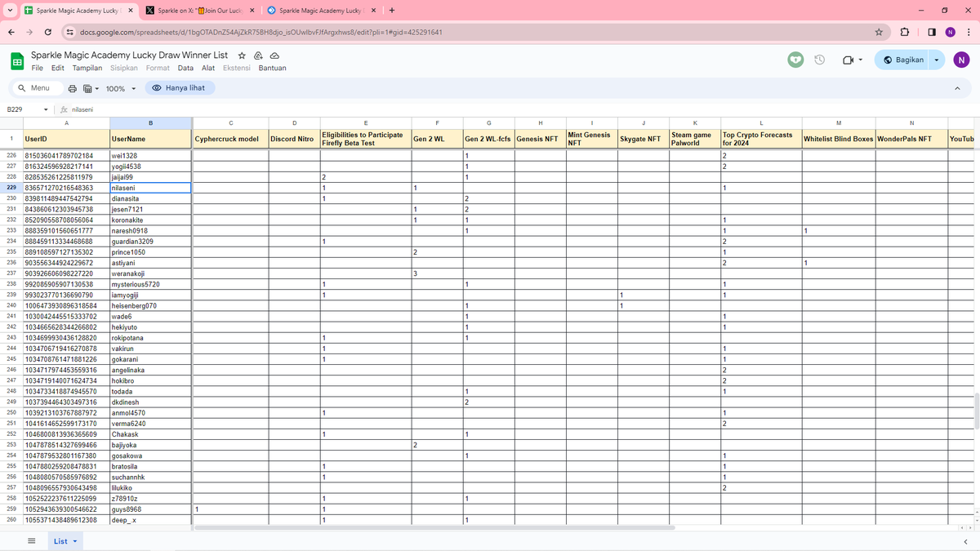Screen dimensions: 980x551
Task: Click the Bagikan share button
Action: (x=902, y=60)
